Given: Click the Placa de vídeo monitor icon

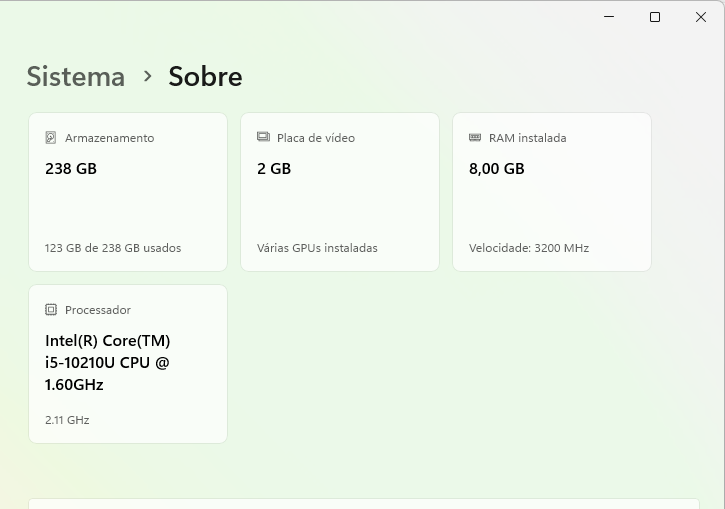Looking at the screenshot, I should click(x=263, y=138).
